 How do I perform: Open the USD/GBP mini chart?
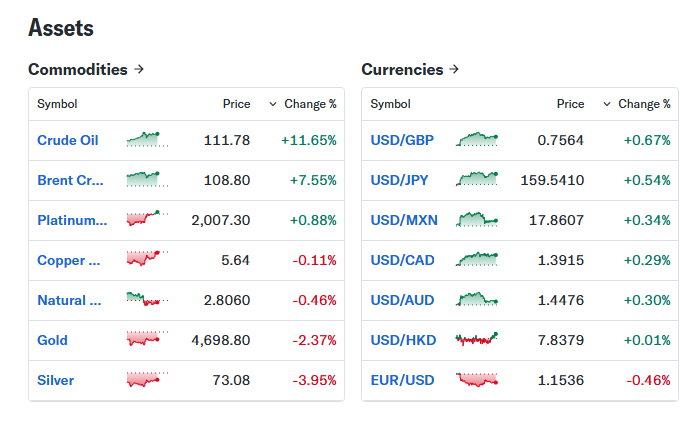pyautogui.click(x=479, y=139)
